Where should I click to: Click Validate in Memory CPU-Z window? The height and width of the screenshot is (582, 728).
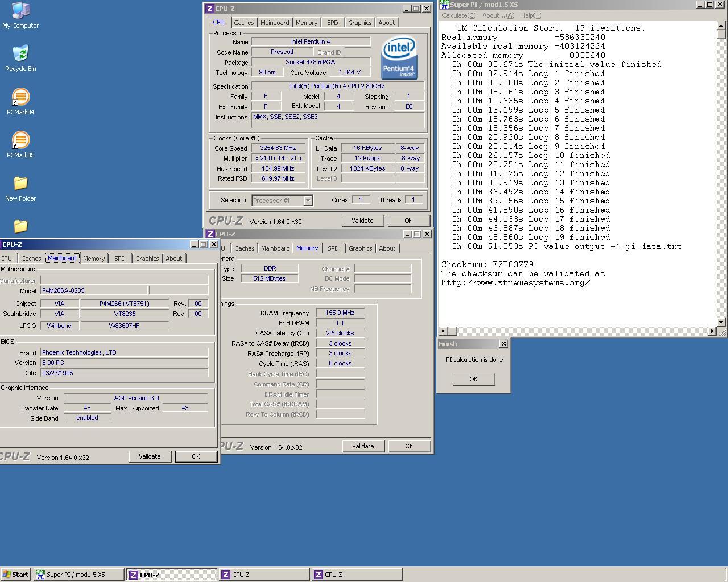(363, 446)
